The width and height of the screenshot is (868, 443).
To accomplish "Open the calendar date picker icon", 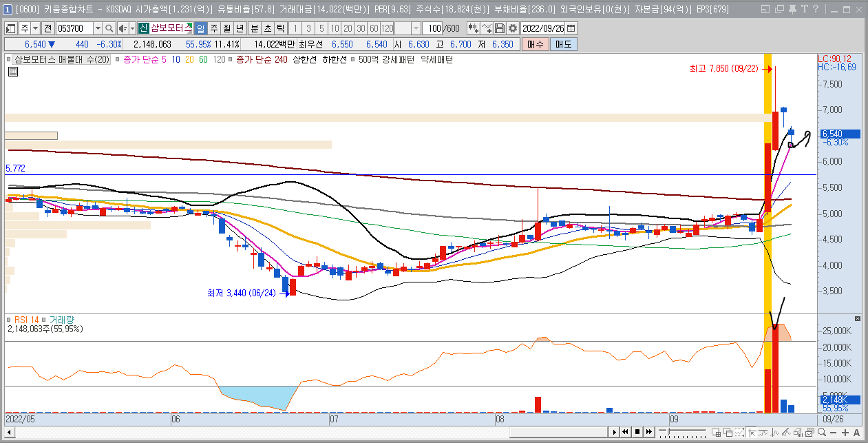I will [x=571, y=28].
